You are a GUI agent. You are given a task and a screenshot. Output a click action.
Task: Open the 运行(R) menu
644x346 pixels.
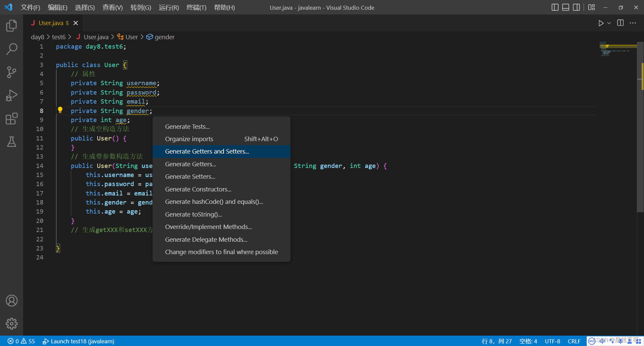(x=169, y=7)
